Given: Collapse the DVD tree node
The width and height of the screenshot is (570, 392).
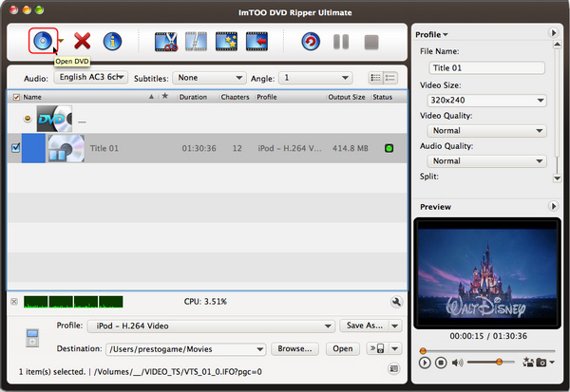Looking at the screenshot, I should tap(28, 118).
